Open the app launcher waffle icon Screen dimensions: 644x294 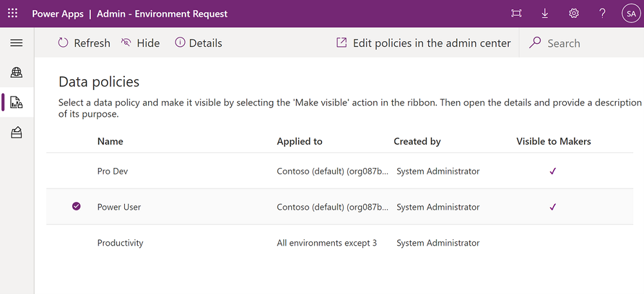tap(13, 14)
